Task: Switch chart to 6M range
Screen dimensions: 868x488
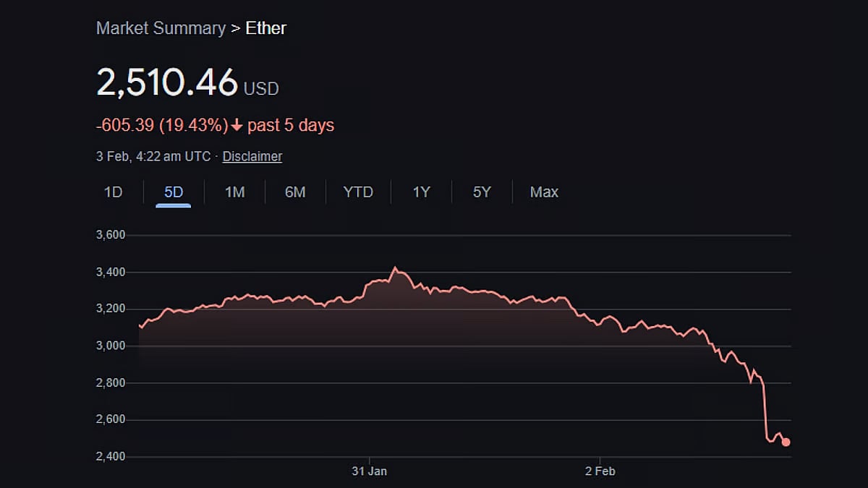Action: click(295, 192)
